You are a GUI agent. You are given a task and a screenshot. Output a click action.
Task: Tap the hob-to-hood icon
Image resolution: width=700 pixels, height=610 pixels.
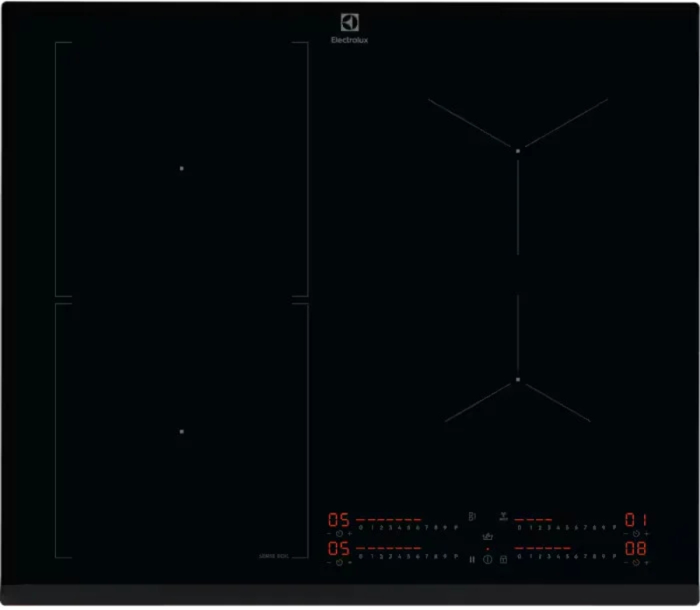click(503, 516)
